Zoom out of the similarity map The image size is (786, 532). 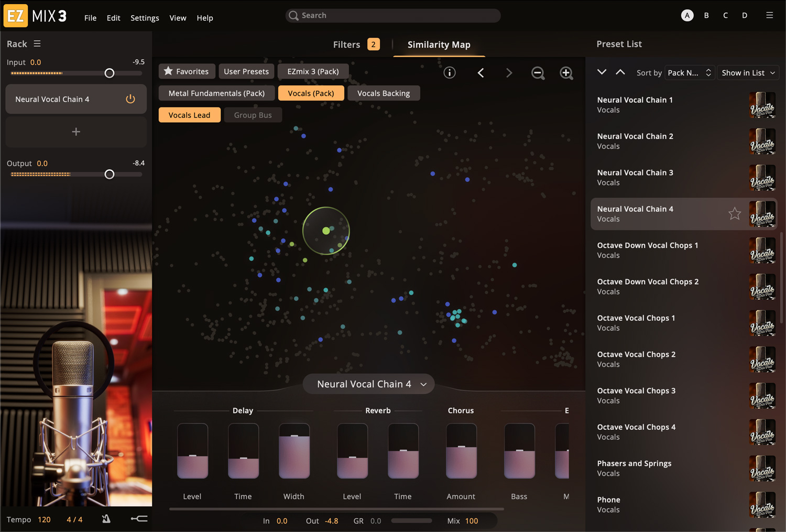click(538, 73)
